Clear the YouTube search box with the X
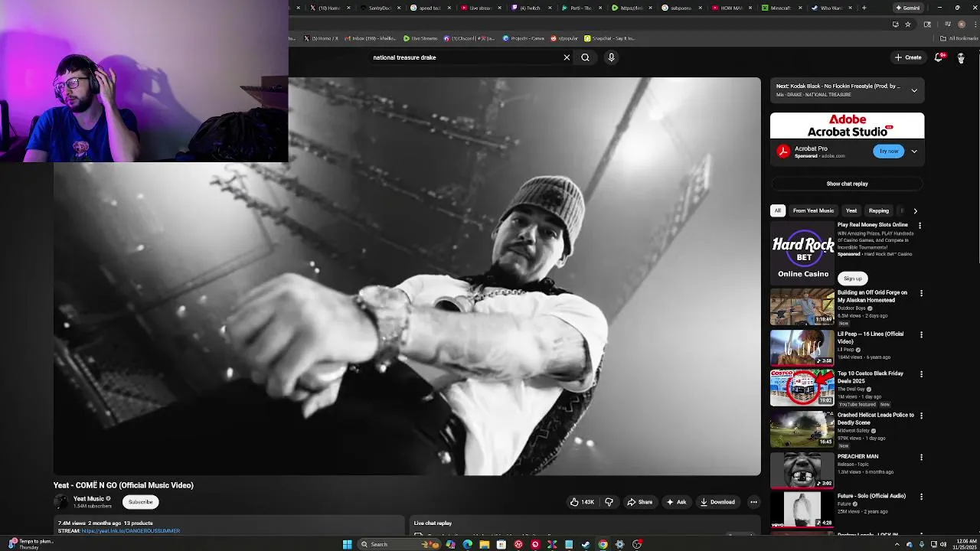Screen dimensions: 980x551 coord(567,57)
